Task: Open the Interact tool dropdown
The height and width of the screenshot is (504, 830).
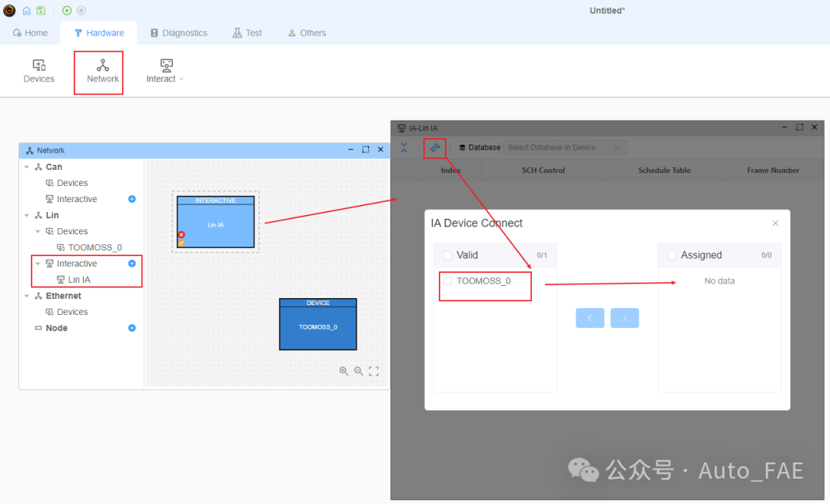Action: pos(164,71)
